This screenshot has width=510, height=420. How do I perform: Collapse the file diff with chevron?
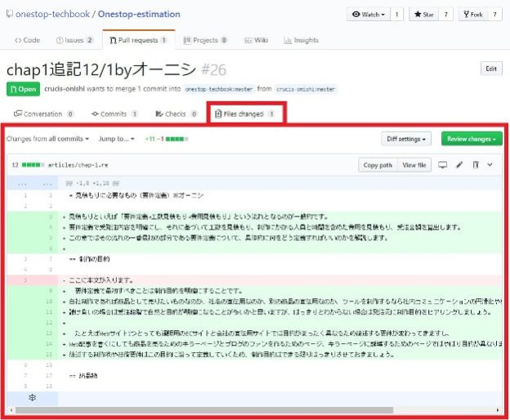tap(490, 165)
